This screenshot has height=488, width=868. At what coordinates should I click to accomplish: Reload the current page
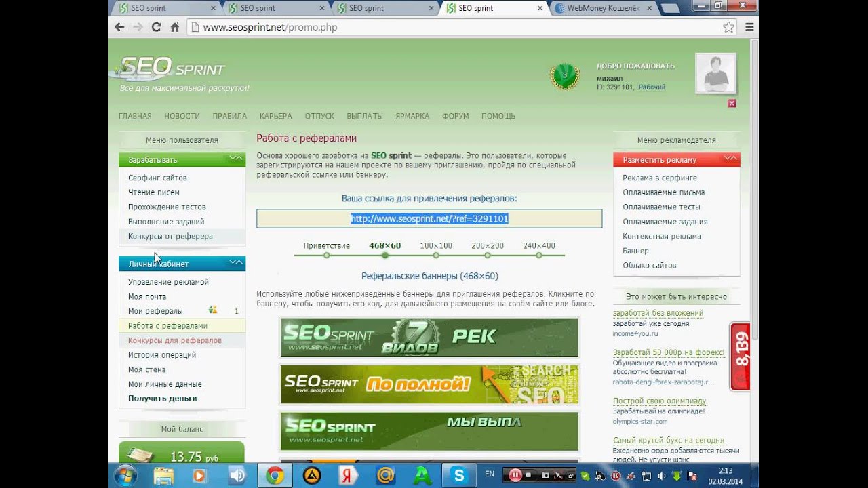157,27
